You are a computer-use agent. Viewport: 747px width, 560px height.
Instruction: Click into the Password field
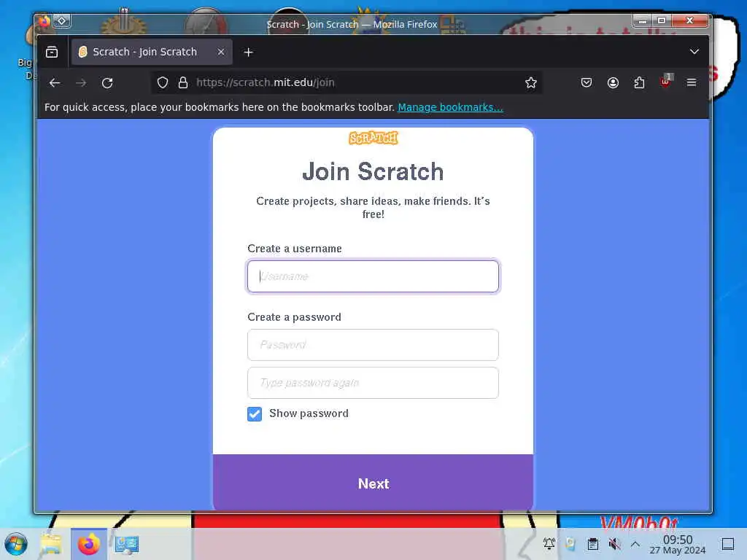point(373,345)
